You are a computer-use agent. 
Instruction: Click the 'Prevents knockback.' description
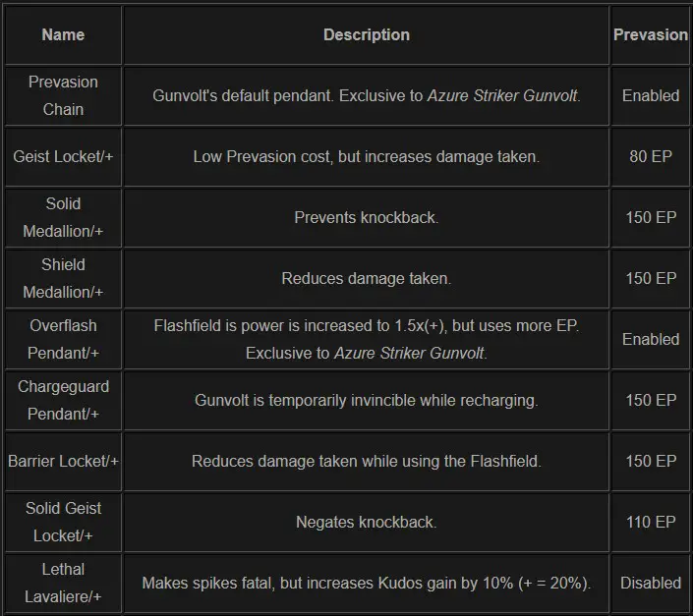367,218
